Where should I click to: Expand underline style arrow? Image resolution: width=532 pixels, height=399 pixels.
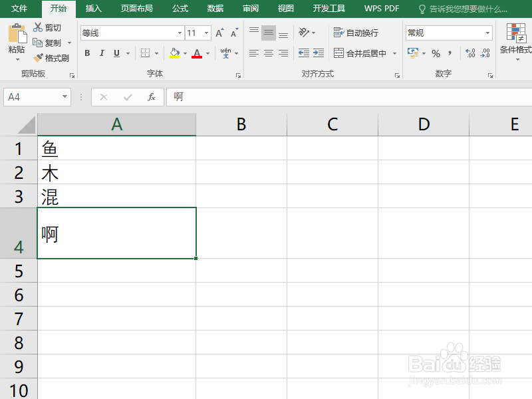click(128, 53)
